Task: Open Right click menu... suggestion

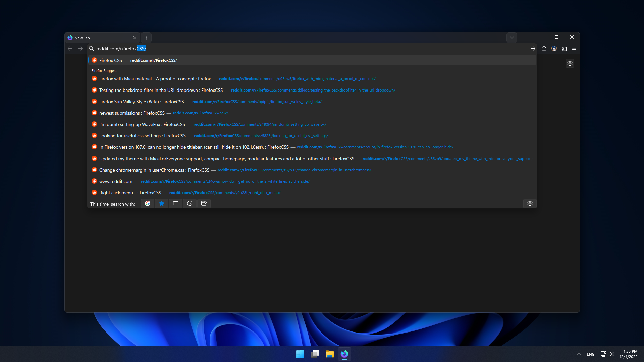Action: pyautogui.click(x=312, y=193)
